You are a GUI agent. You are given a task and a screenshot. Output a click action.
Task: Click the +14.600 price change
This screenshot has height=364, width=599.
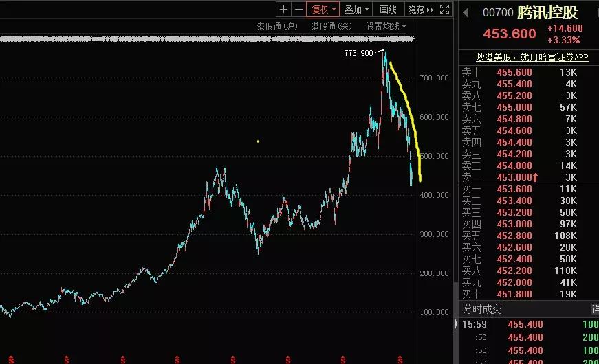(565, 28)
